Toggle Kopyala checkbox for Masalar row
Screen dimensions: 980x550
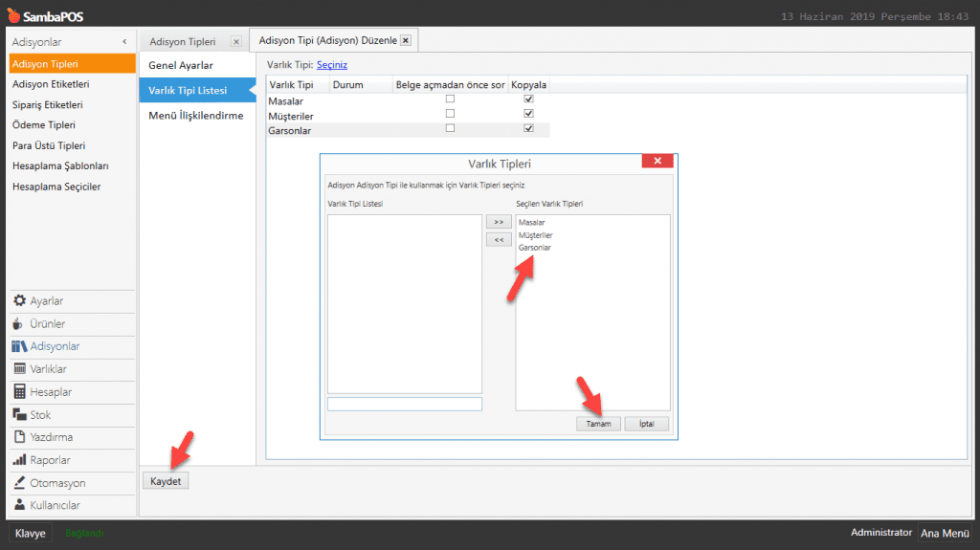coord(528,99)
